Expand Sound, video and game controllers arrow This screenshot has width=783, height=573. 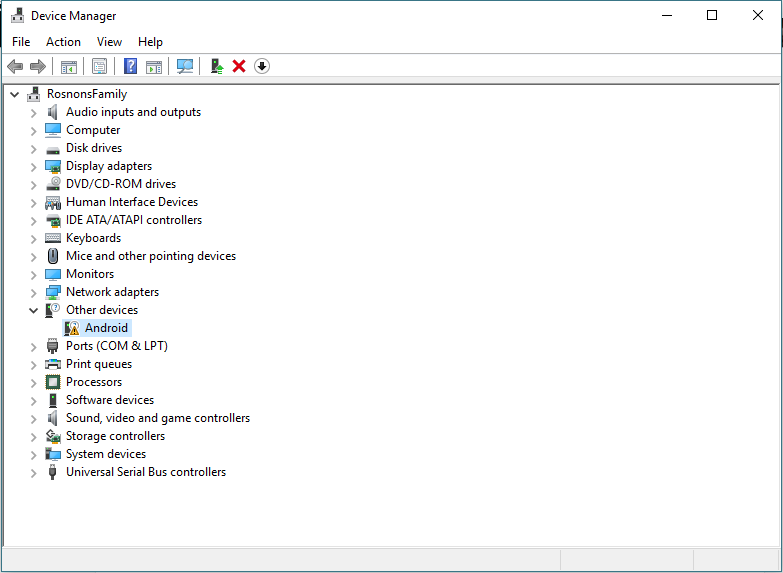33,419
